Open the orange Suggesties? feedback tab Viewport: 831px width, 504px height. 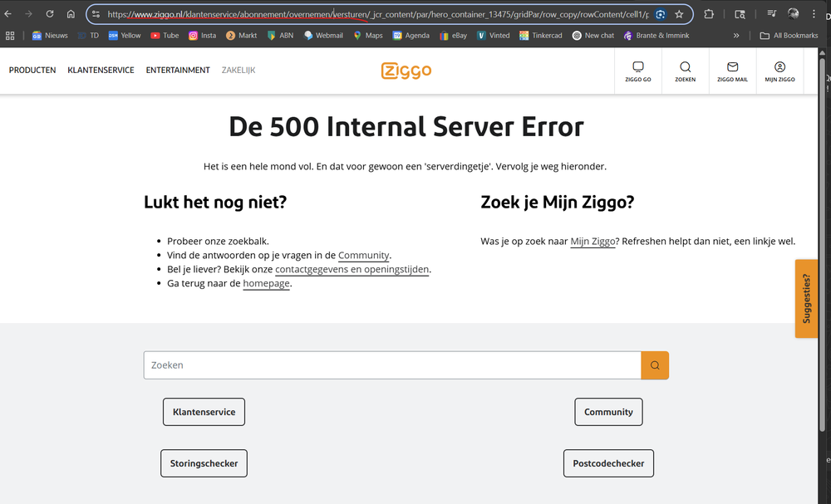806,299
